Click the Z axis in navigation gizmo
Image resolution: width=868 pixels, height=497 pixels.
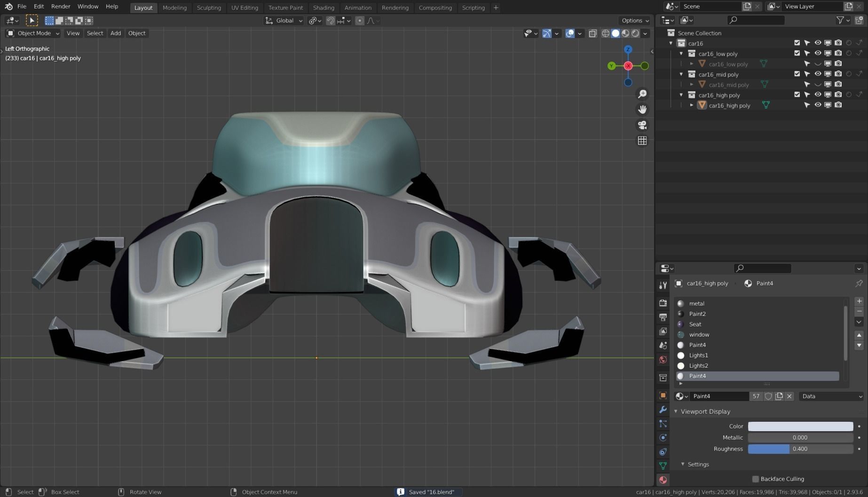pos(628,49)
